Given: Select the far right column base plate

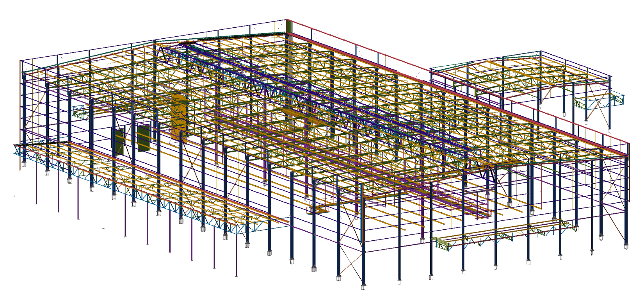Looking at the screenshot, I should click(626, 246).
